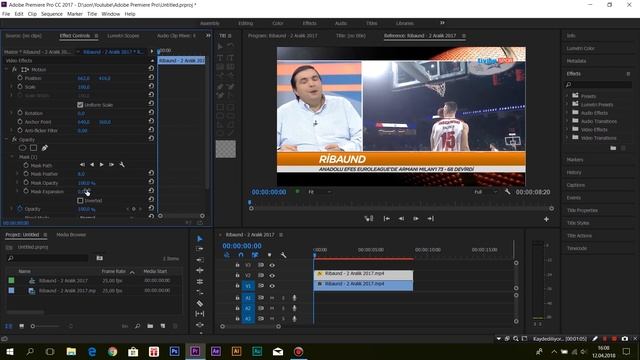Toggle Linked Selection in the timeline

pos(255,255)
